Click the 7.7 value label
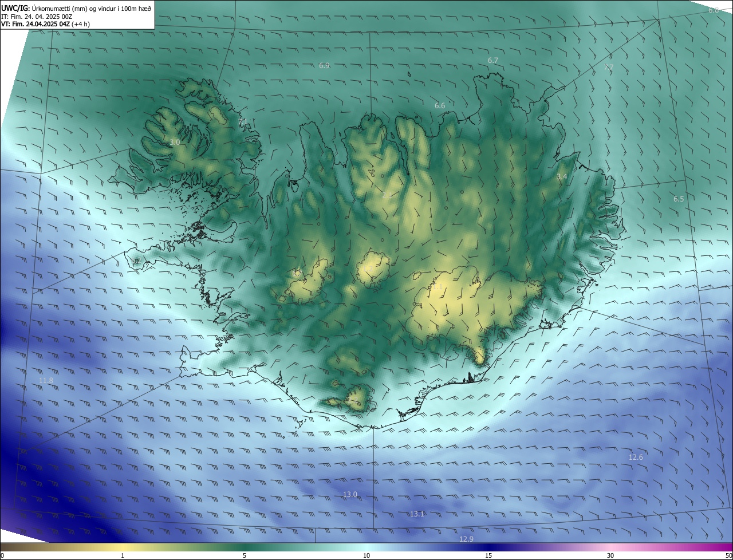733x560 pixels. pyautogui.click(x=609, y=67)
